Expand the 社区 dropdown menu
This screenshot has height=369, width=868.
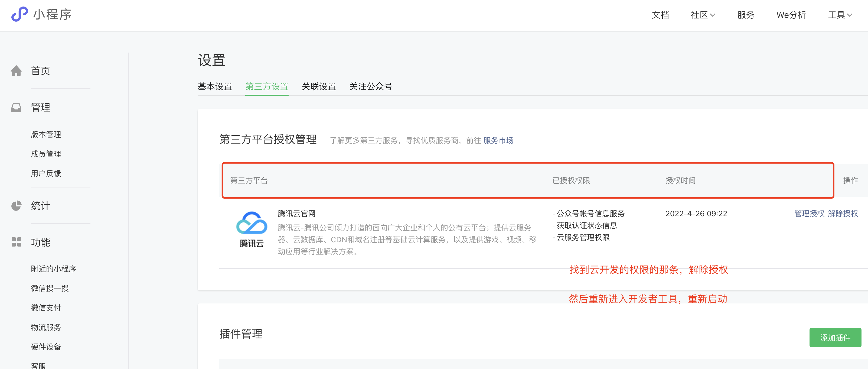coord(703,15)
